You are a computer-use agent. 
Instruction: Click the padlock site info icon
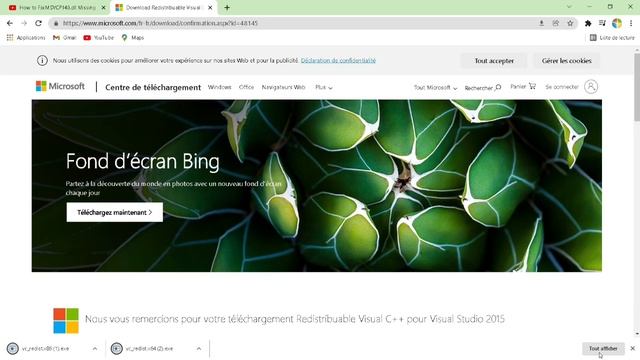pyautogui.click(x=56, y=23)
